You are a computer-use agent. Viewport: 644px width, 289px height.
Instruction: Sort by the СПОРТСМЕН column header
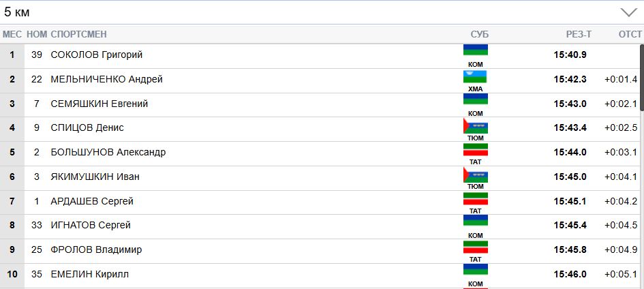click(x=78, y=34)
